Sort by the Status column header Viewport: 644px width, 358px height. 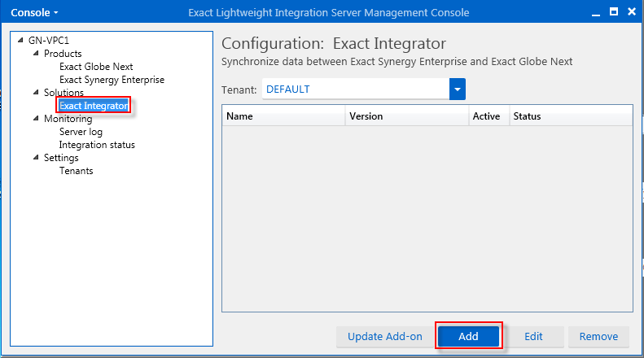571,116
